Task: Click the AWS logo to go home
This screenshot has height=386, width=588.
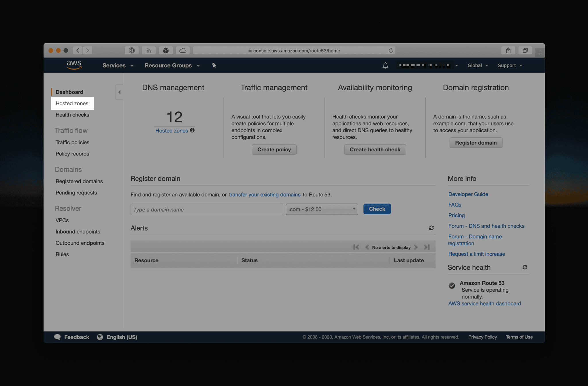Action: [x=74, y=65]
